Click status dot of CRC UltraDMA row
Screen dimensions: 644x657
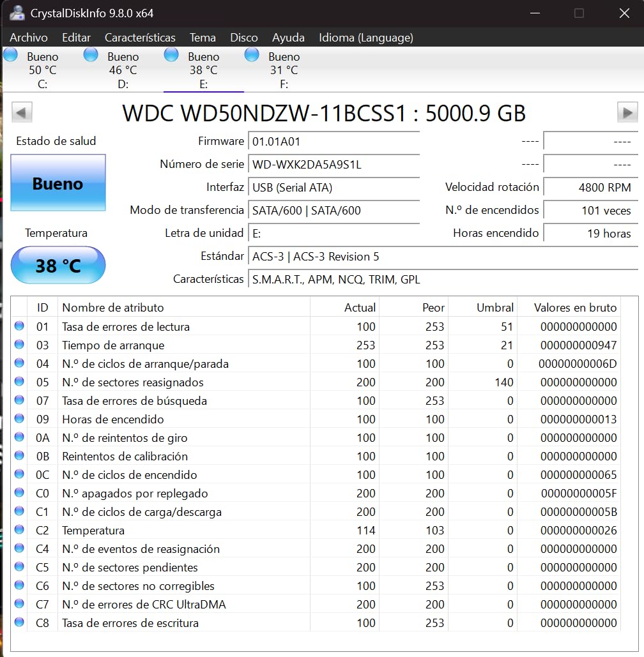point(19,603)
